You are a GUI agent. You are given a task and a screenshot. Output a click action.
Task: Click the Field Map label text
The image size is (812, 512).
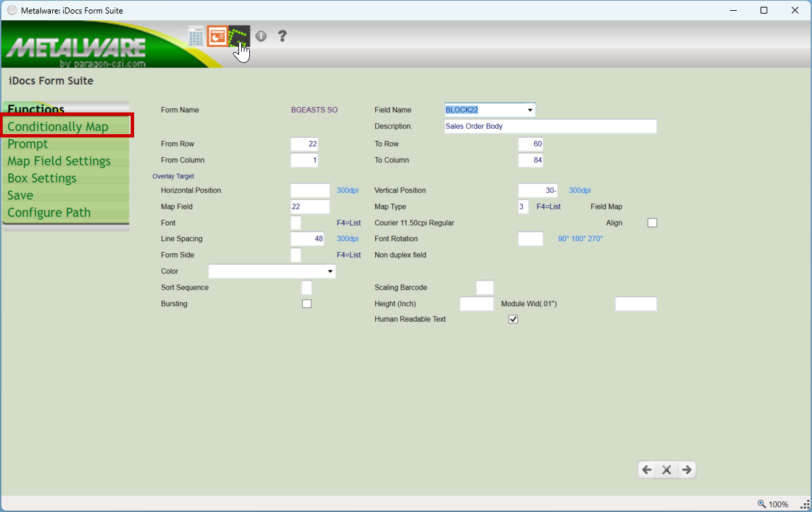[x=606, y=207]
